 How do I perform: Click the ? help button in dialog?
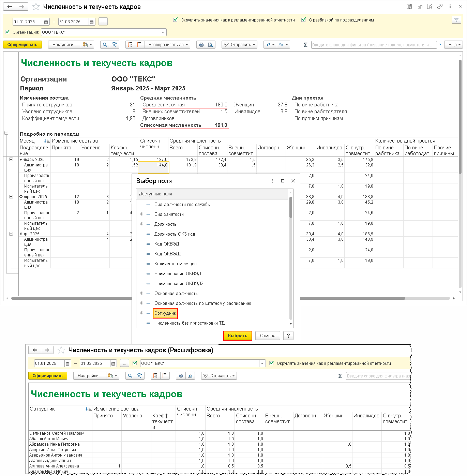[x=288, y=336]
